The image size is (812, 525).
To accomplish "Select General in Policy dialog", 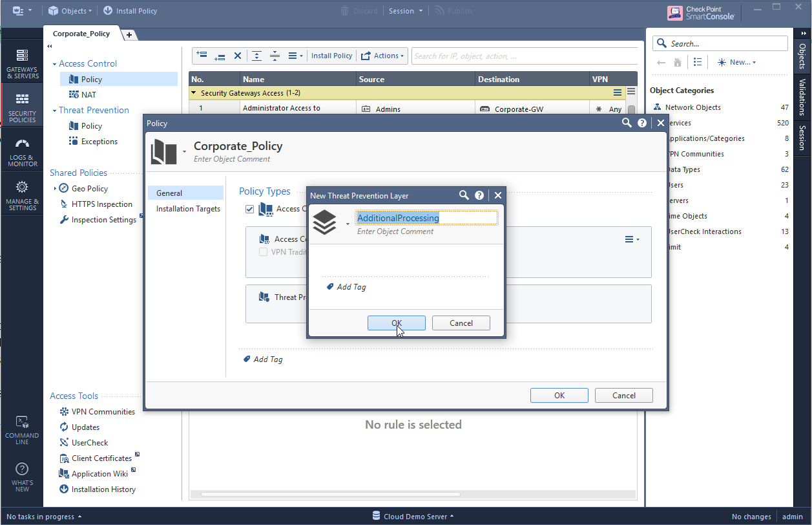I will [185, 193].
